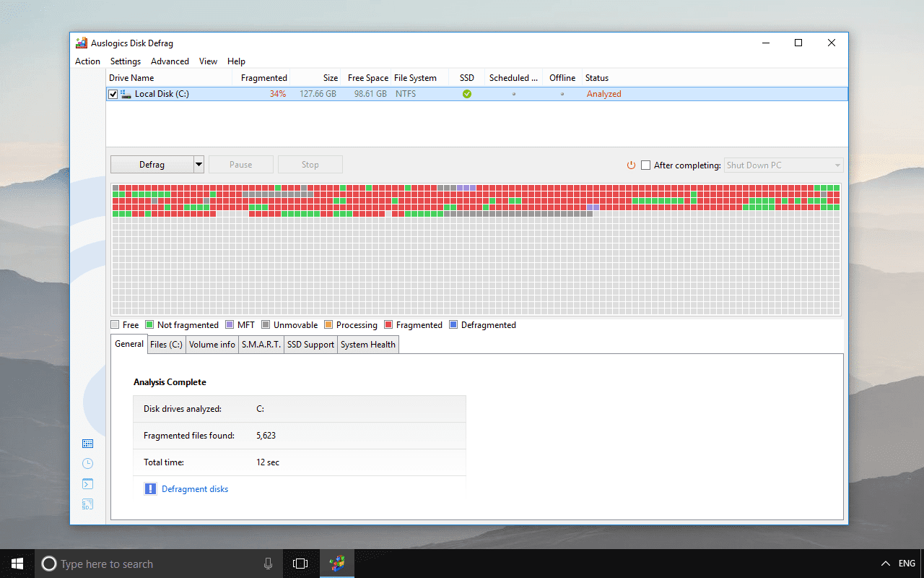Open the Windows Start menu
Image resolution: width=924 pixels, height=578 pixels.
pos(17,564)
